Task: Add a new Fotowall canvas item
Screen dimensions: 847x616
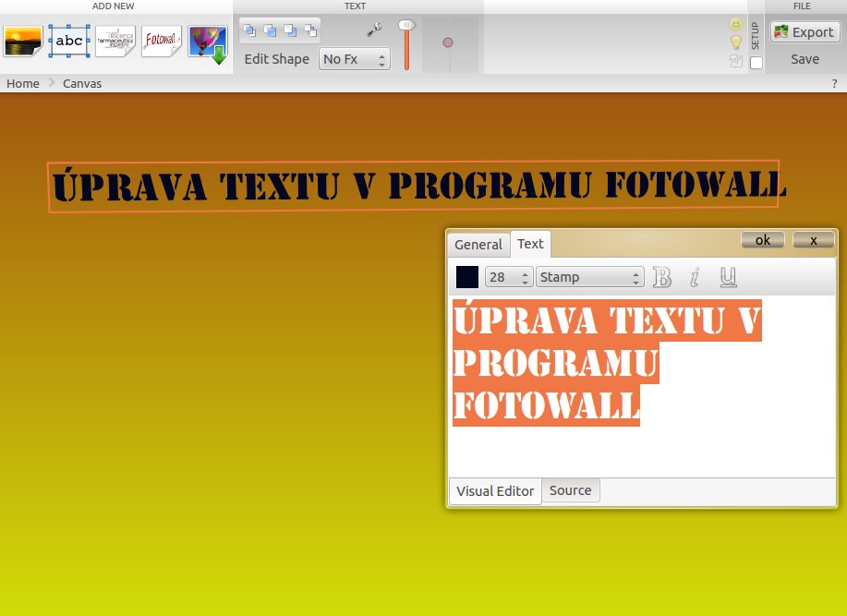Action: pos(162,41)
